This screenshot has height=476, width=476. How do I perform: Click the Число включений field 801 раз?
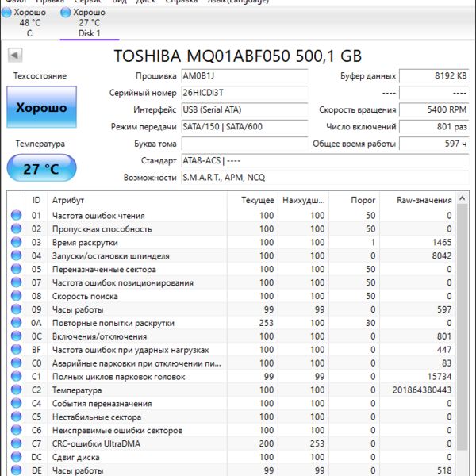pyautogui.click(x=434, y=127)
